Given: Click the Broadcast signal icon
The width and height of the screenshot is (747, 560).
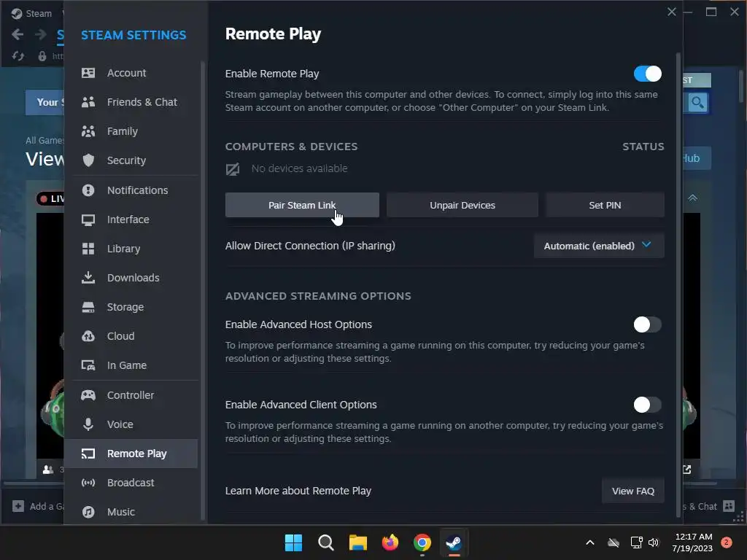Looking at the screenshot, I should (88, 483).
